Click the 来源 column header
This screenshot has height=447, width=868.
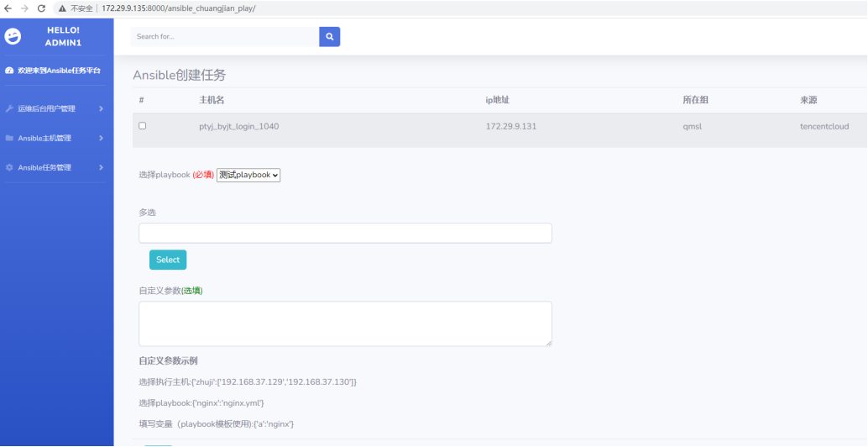pos(808,100)
